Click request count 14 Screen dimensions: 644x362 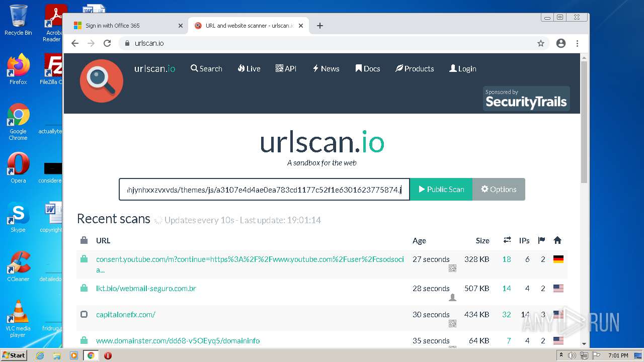pos(507,289)
